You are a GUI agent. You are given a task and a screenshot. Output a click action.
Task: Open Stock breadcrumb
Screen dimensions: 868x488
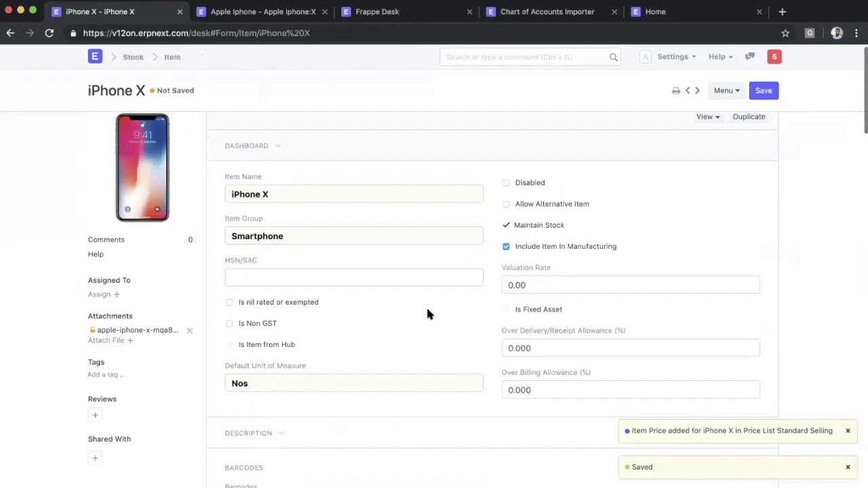pyautogui.click(x=133, y=57)
